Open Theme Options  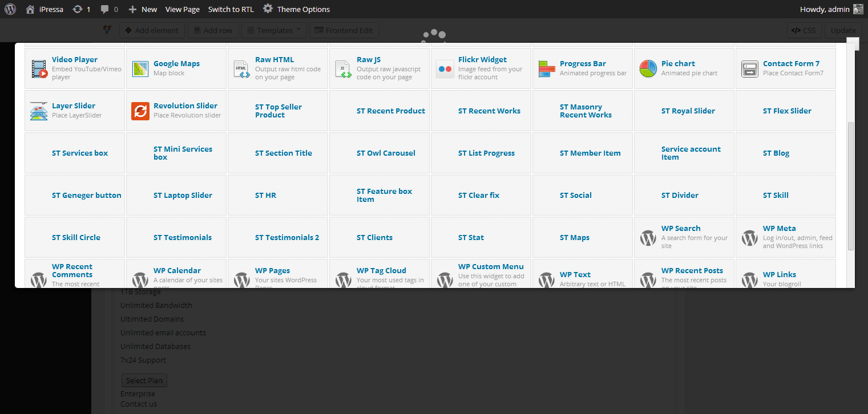coord(297,9)
